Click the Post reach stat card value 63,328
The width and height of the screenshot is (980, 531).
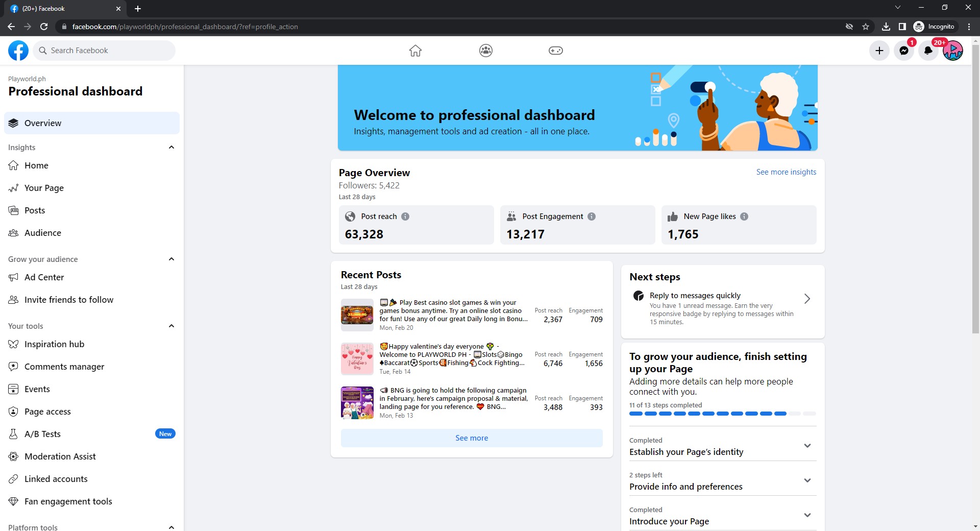click(x=364, y=234)
